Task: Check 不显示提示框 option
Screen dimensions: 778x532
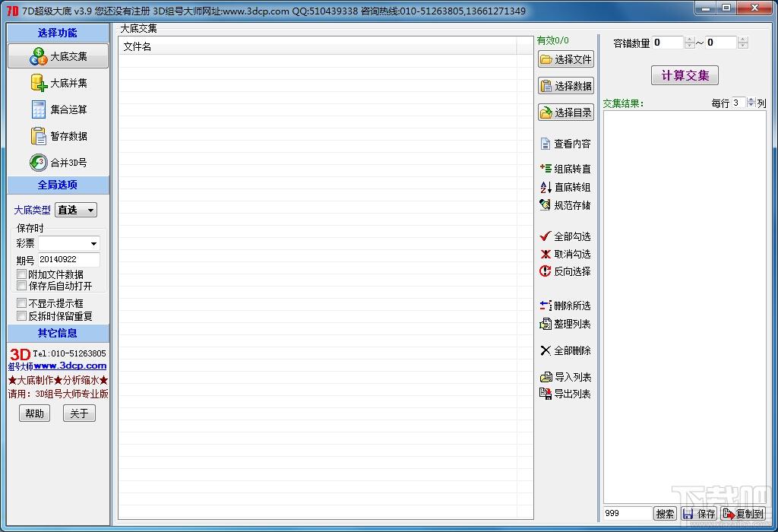Action: tap(21, 302)
